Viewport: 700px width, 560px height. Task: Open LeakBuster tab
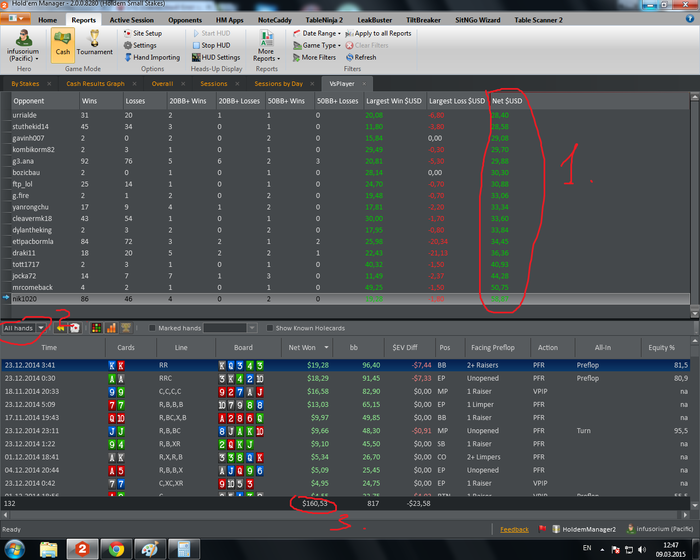[x=375, y=20]
